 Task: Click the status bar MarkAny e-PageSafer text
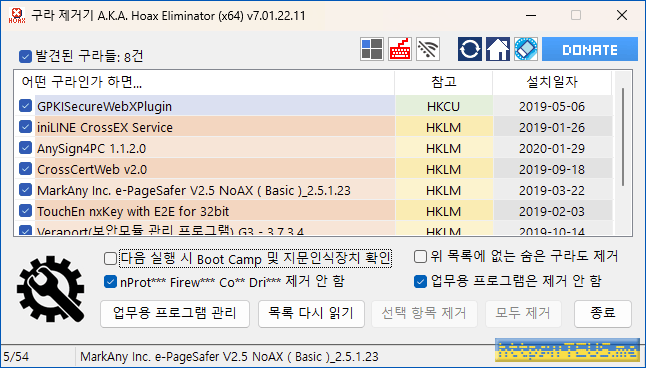pyautogui.click(x=229, y=356)
